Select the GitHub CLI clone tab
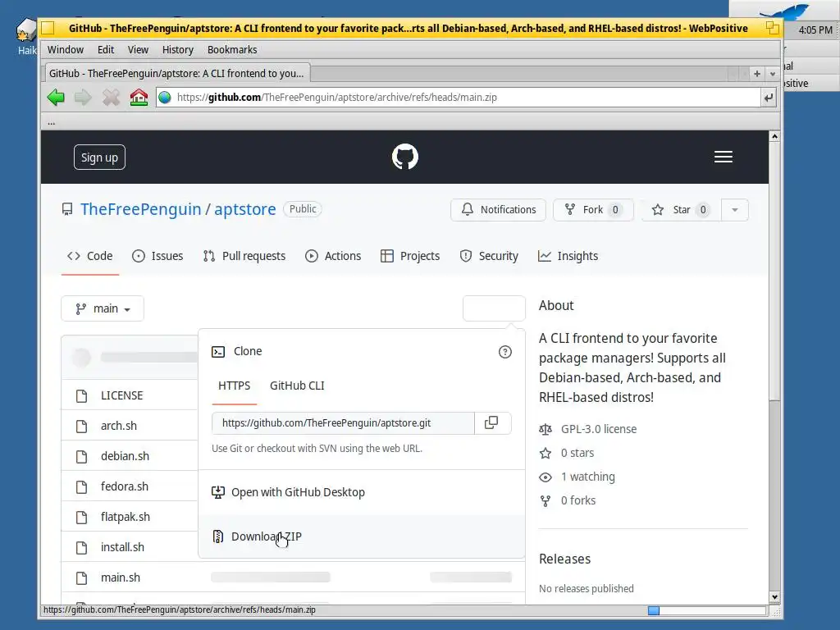The width and height of the screenshot is (840, 630). click(297, 386)
